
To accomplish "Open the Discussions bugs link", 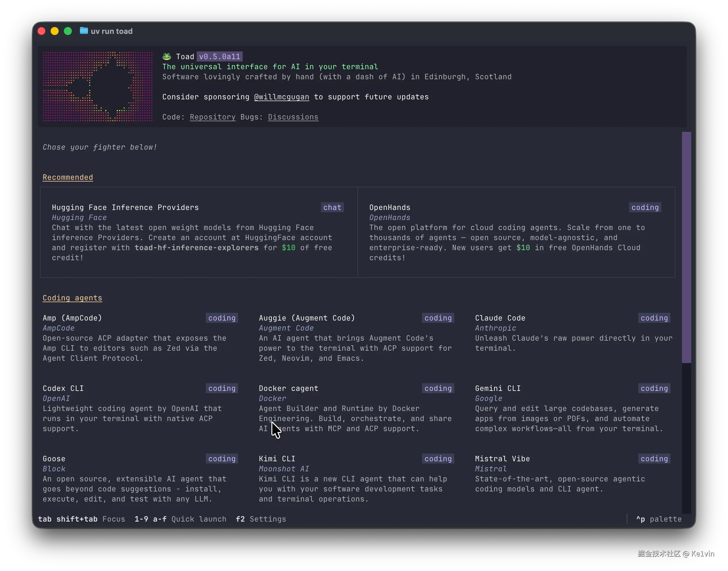I will [x=293, y=117].
